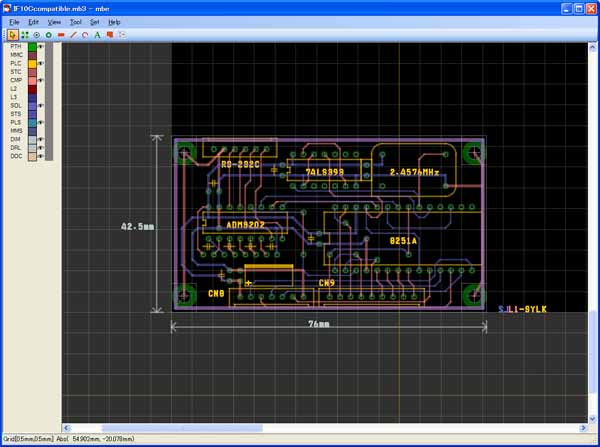This screenshot has height=447, width=600.
Task: Click the L3 layer color swatch
Action: (33, 97)
